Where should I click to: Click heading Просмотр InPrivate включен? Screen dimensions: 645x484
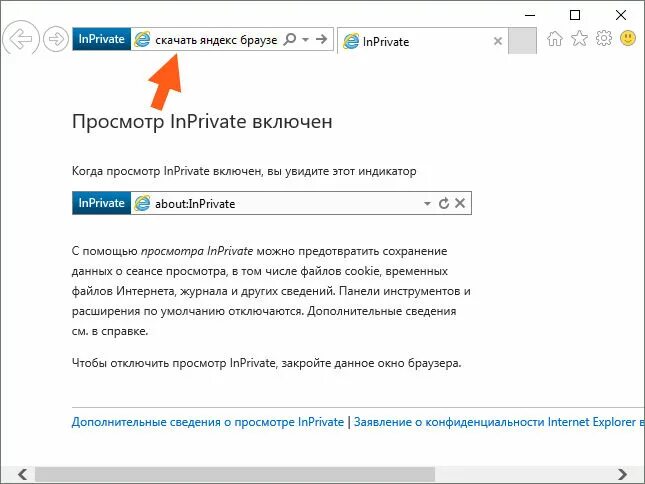click(202, 122)
